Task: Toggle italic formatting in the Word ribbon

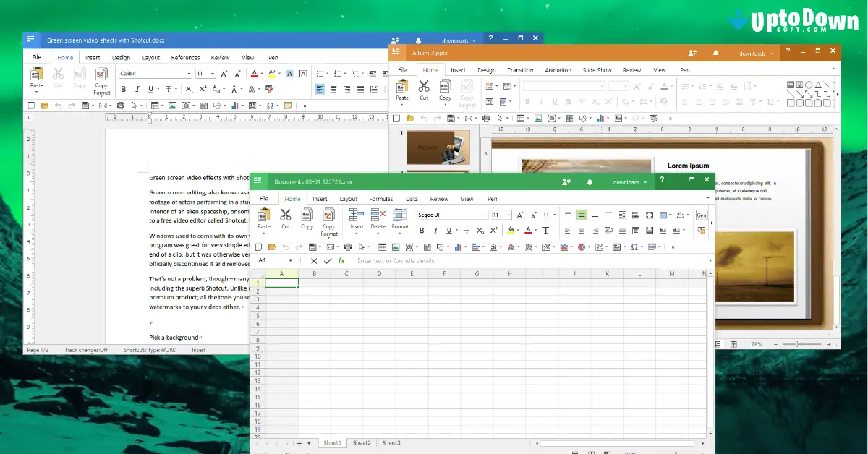Action: pyautogui.click(x=137, y=88)
